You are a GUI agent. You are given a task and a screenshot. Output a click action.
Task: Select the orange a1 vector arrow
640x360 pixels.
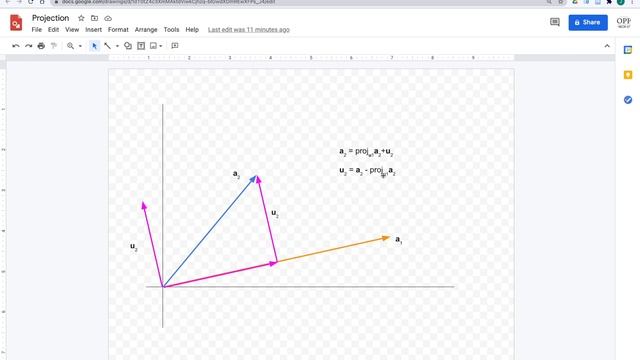[x=334, y=249]
